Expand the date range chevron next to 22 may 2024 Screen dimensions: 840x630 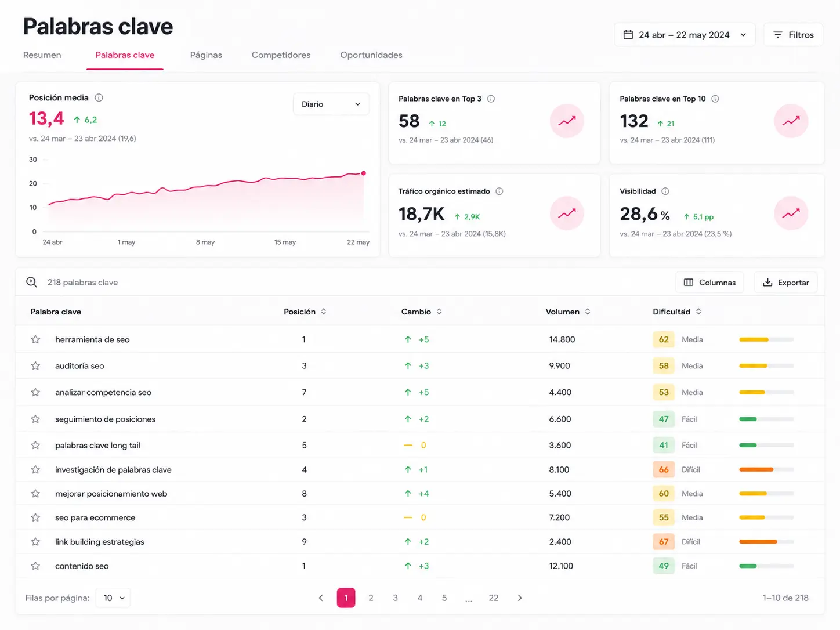coord(743,35)
